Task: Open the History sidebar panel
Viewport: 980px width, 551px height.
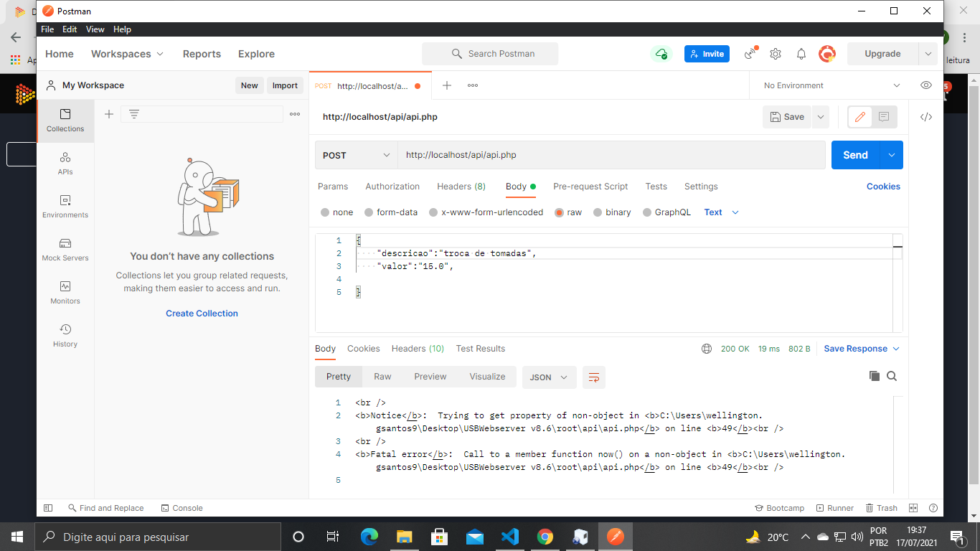Action: click(65, 336)
